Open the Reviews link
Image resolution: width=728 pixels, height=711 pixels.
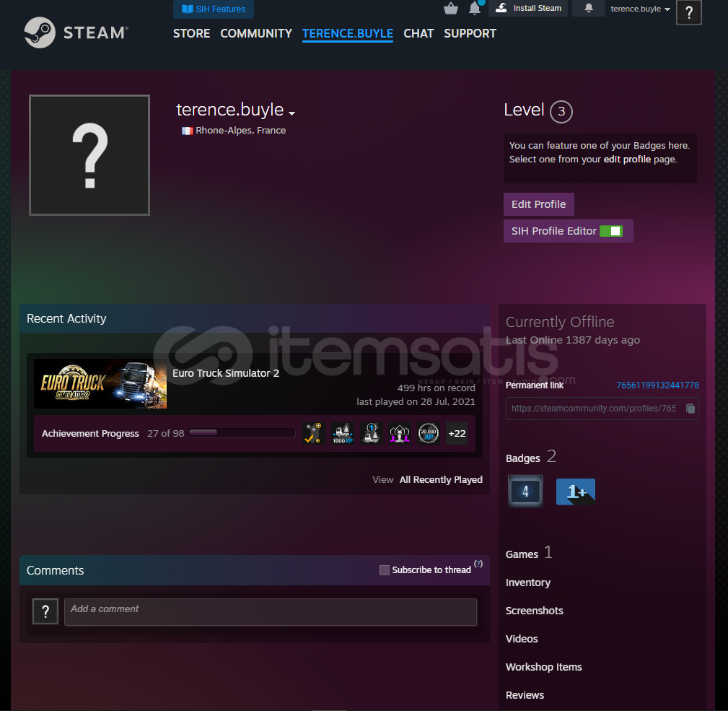click(525, 695)
